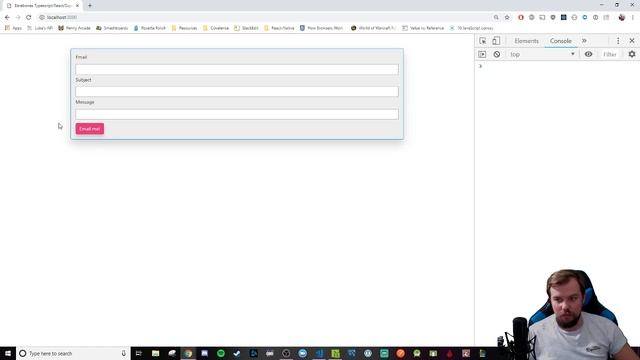Bookmark this page with the star

tap(507, 17)
